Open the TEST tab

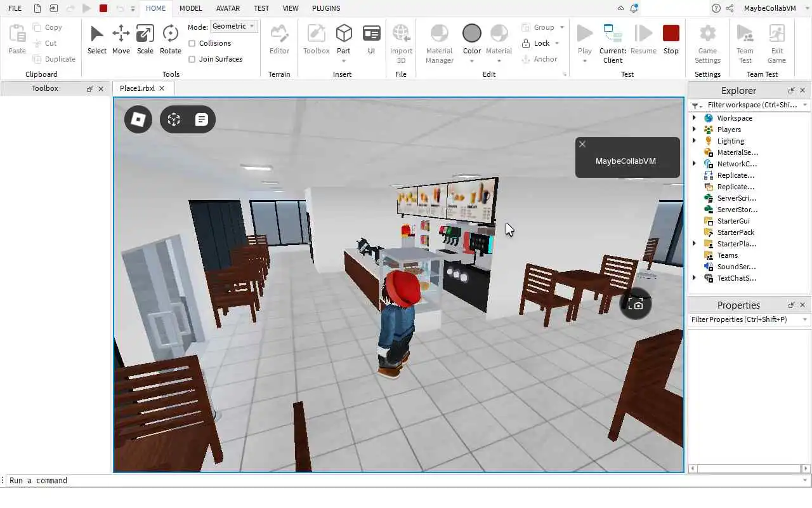(x=261, y=8)
